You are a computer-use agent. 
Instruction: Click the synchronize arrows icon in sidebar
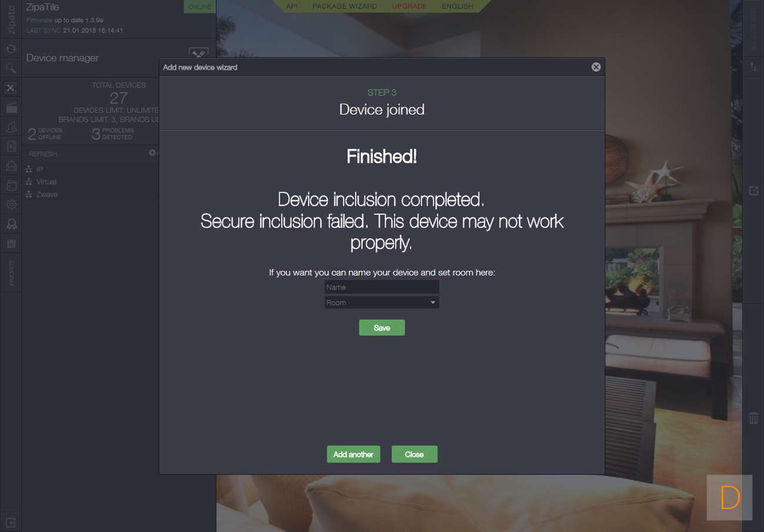(11, 49)
